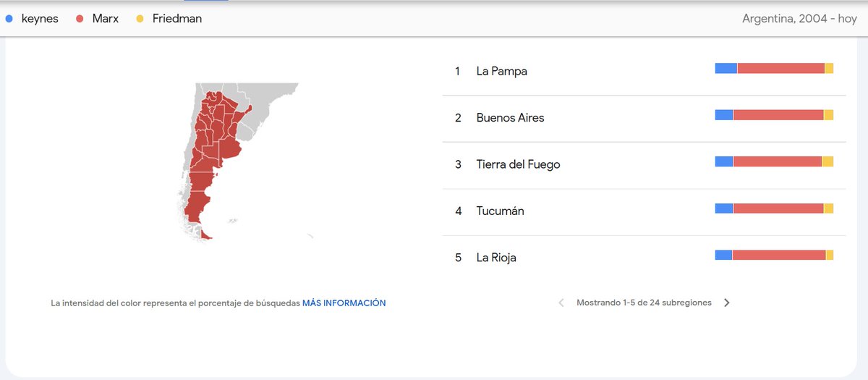Click the Marx legend label

pyautogui.click(x=106, y=19)
